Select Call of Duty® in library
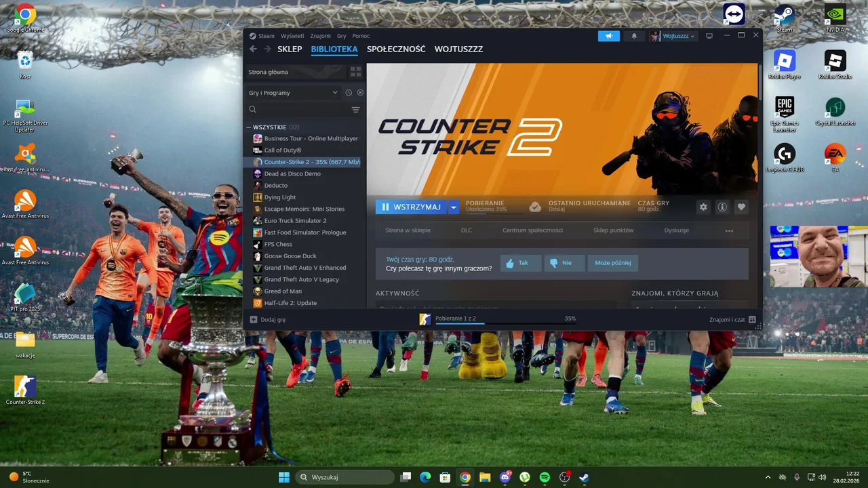The height and width of the screenshot is (488, 868). click(304, 150)
